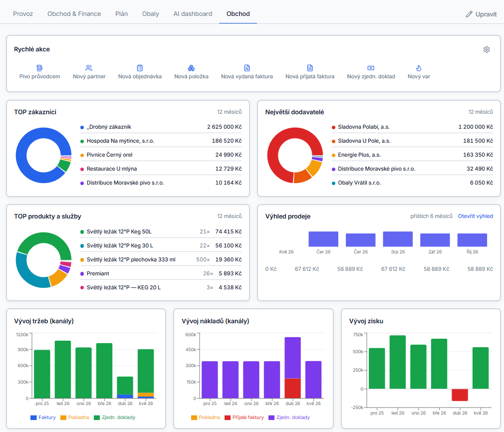This screenshot has height=432, width=504.
Task: Open the AI dashboard tab
Action: click(193, 14)
